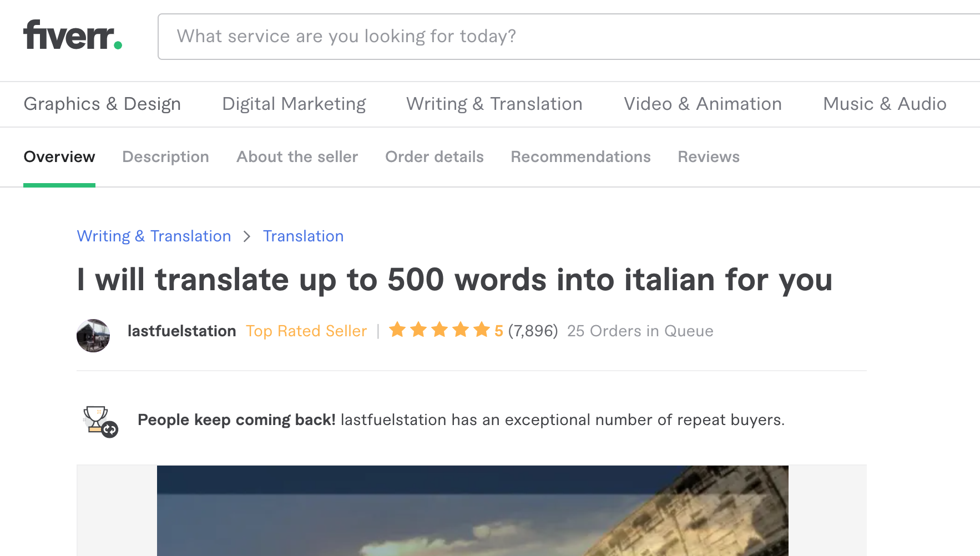Go to About the seller tab
The image size is (980, 556).
297,157
